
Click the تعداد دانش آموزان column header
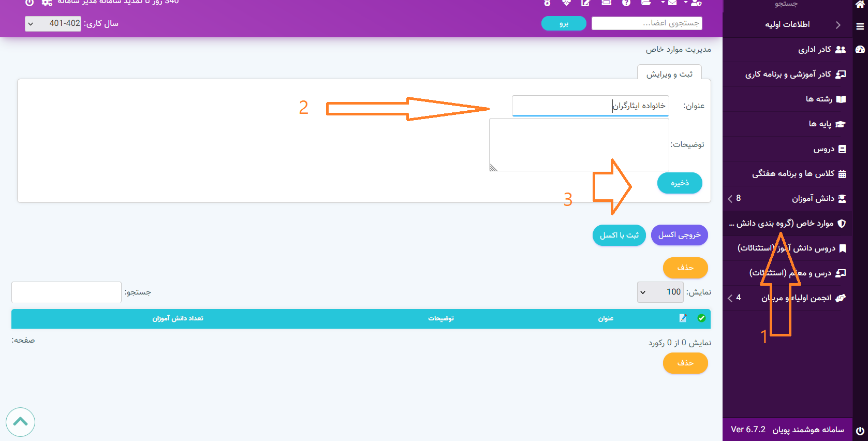coord(178,318)
